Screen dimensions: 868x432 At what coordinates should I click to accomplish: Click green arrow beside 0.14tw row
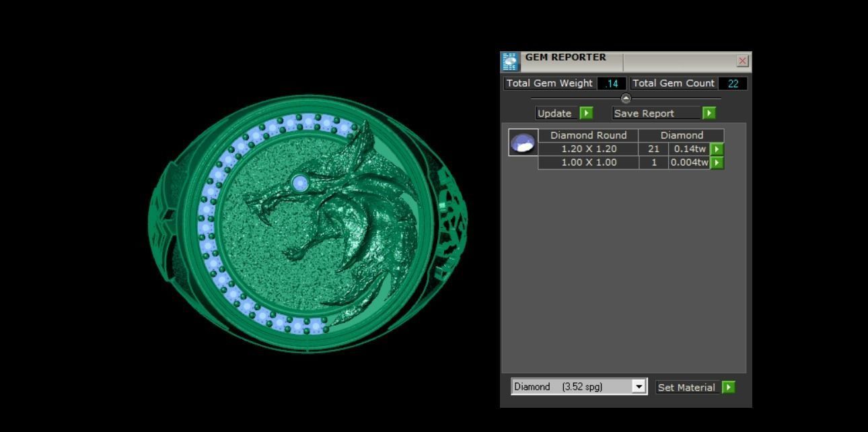[717, 149]
